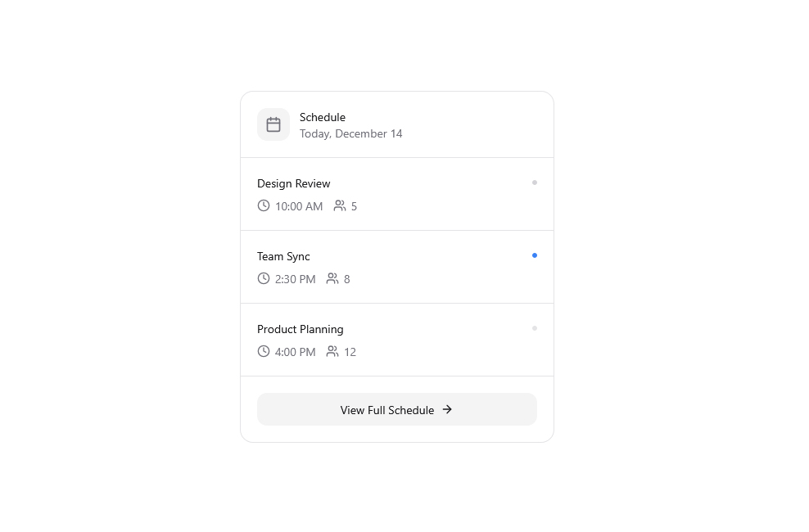This screenshot has height=532, width=809.
Task: Click the clock icon beside 10:00 AM
Action: [264, 205]
